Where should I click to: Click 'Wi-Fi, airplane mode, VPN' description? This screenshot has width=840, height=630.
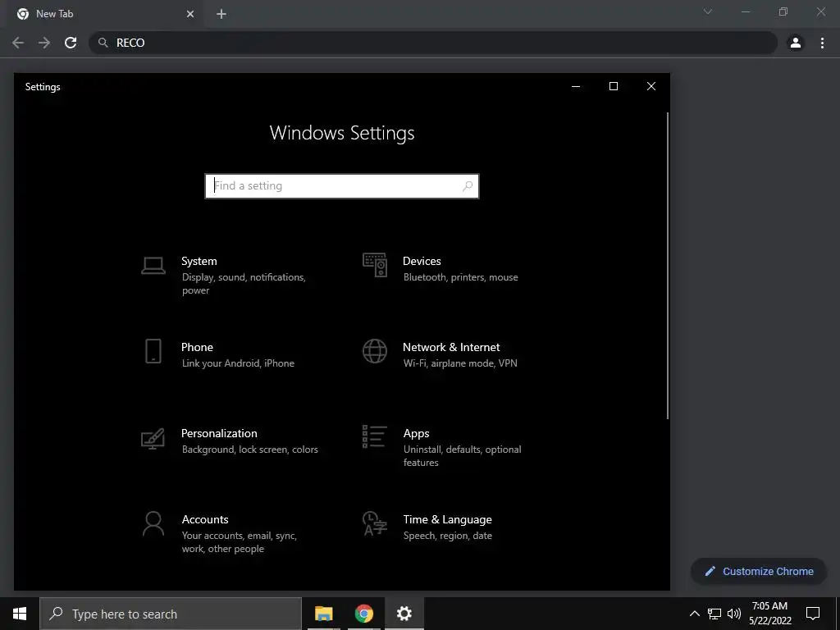(x=460, y=363)
